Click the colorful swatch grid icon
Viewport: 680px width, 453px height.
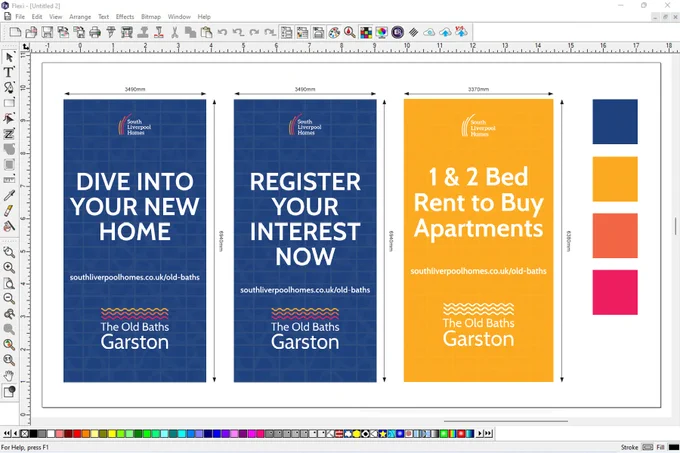click(x=366, y=32)
